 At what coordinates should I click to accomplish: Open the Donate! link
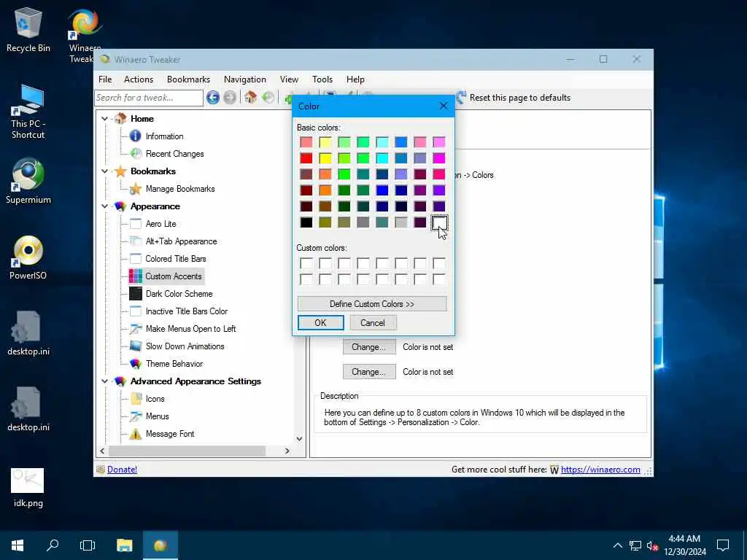(x=122, y=470)
